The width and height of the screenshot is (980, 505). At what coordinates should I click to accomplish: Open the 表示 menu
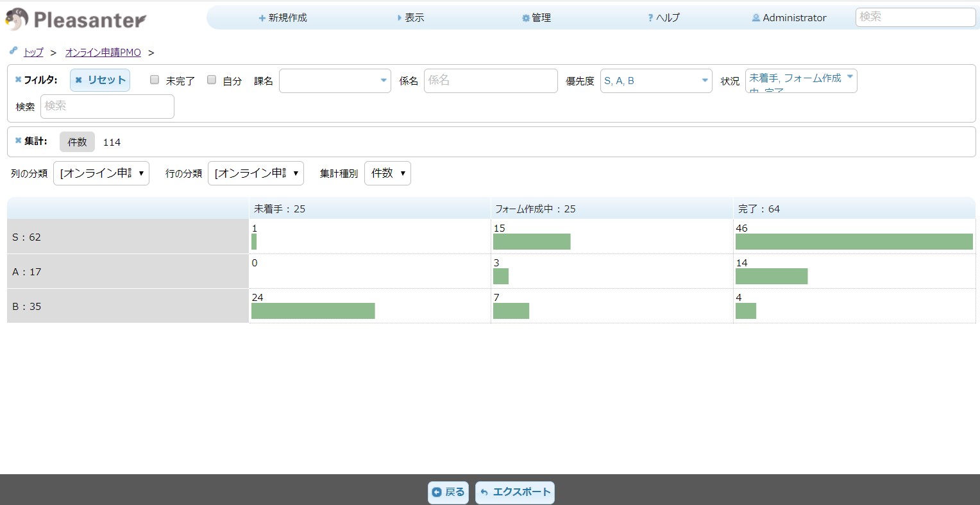[x=410, y=18]
